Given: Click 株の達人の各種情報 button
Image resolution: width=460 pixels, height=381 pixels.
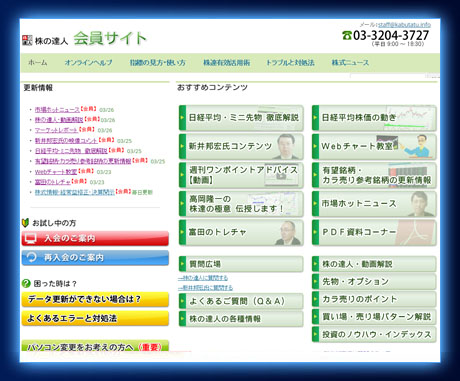Looking at the screenshot, I should pos(241,319).
